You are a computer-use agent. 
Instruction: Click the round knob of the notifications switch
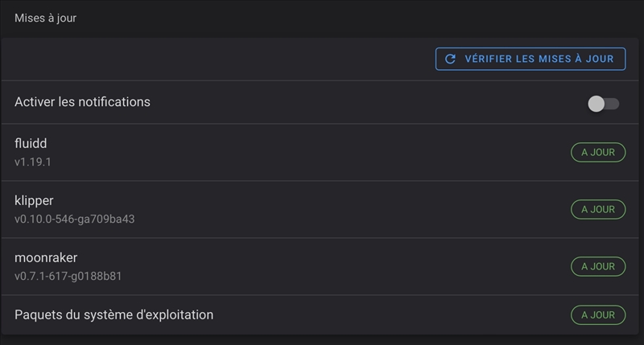coord(597,103)
